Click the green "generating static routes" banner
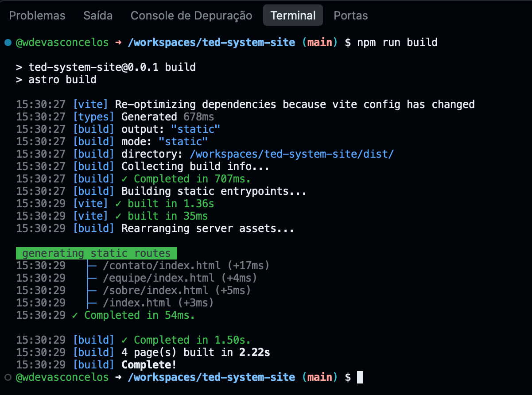The height and width of the screenshot is (395, 532). [x=97, y=253]
